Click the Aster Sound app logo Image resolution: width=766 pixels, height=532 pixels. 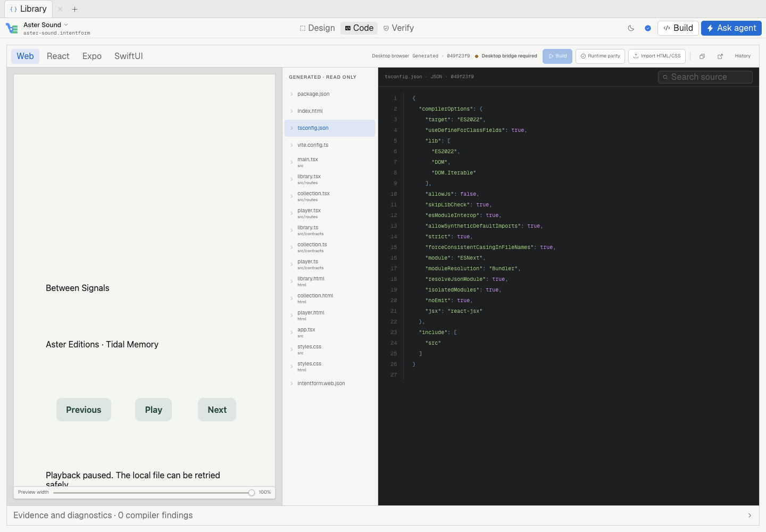pos(12,28)
